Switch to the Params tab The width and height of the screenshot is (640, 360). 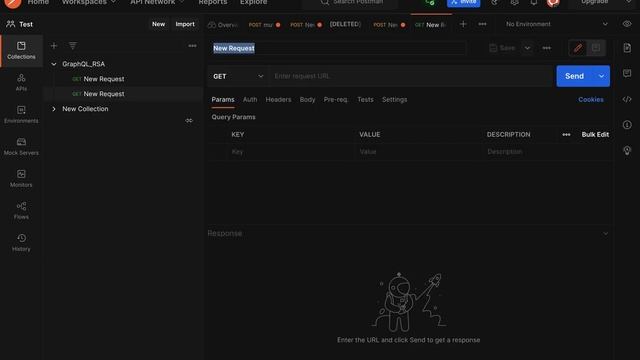tap(223, 100)
